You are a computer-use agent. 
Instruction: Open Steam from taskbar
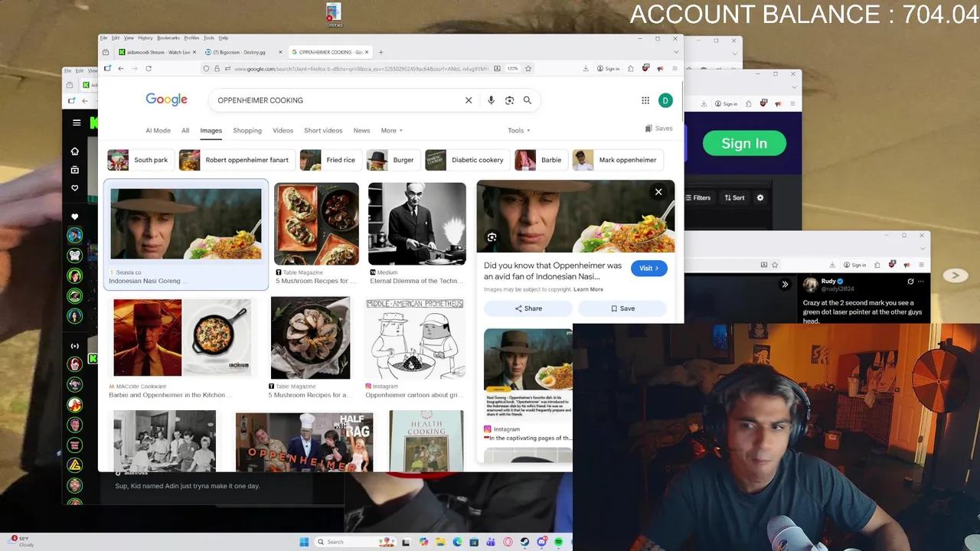coord(524,542)
